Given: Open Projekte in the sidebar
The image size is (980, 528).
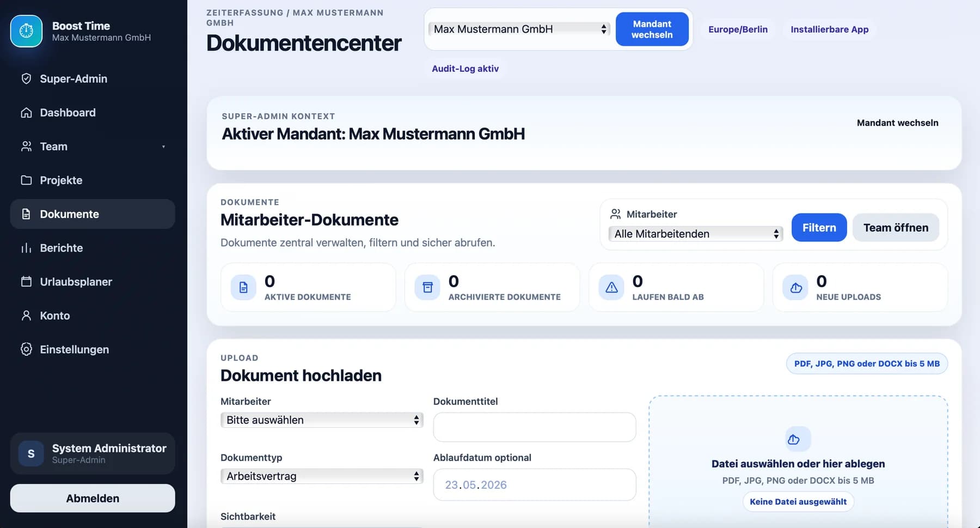Looking at the screenshot, I should (93, 180).
